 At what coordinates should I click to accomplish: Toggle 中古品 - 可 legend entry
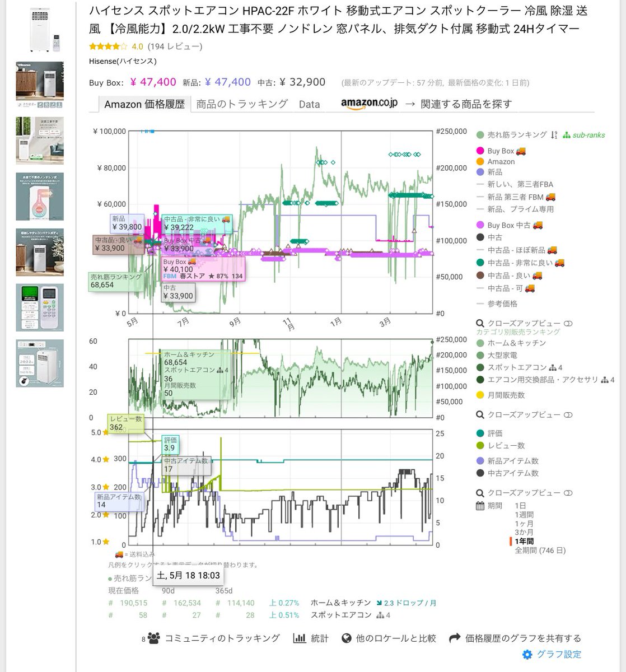[x=505, y=288]
